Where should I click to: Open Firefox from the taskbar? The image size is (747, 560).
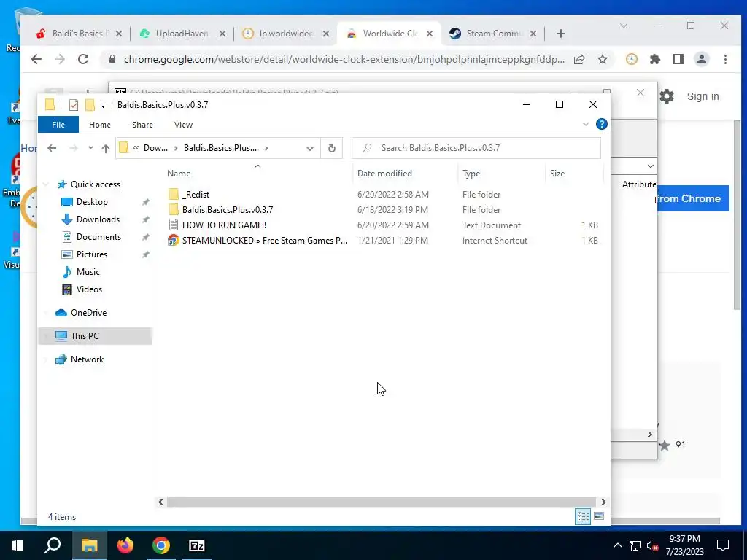tap(125, 545)
